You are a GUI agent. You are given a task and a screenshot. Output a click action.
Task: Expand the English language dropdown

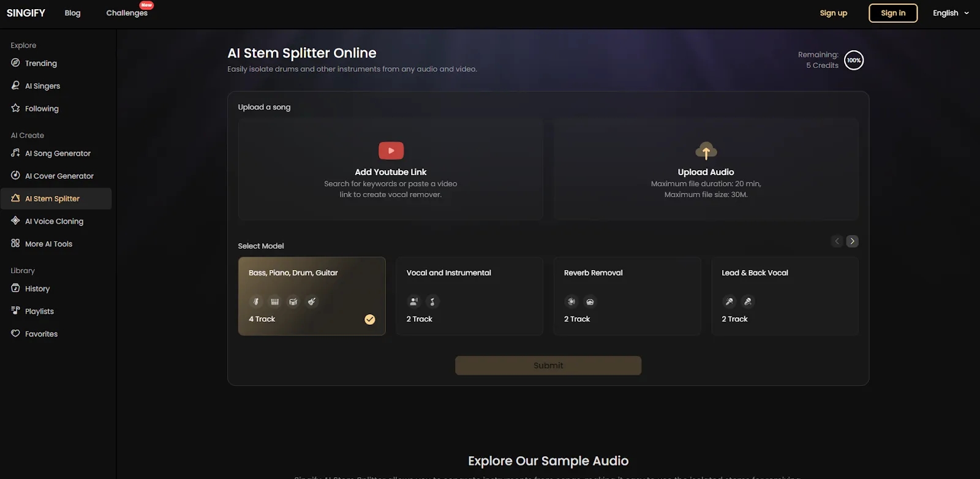pos(951,13)
